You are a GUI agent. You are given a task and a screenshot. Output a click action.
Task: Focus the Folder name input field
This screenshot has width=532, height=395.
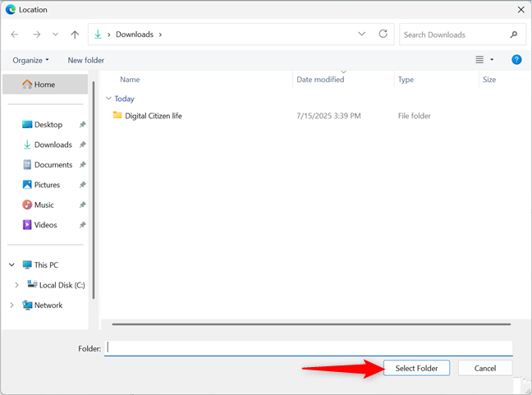[x=309, y=348]
